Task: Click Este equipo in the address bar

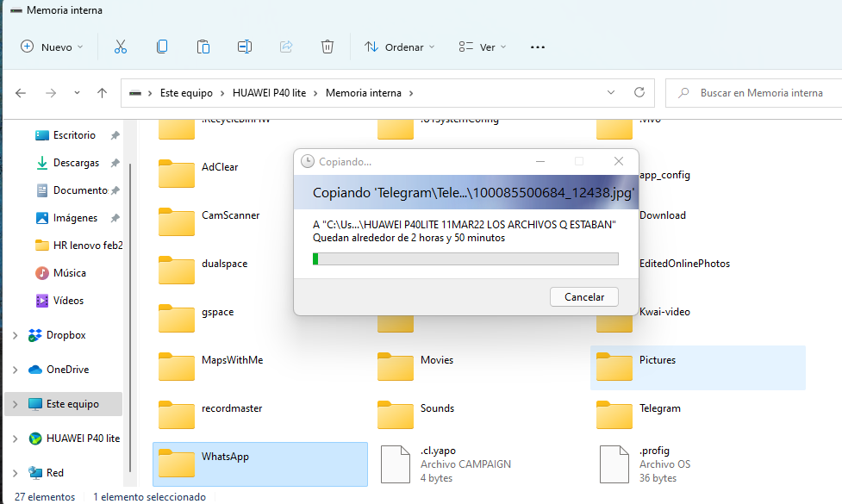Action: [x=186, y=93]
